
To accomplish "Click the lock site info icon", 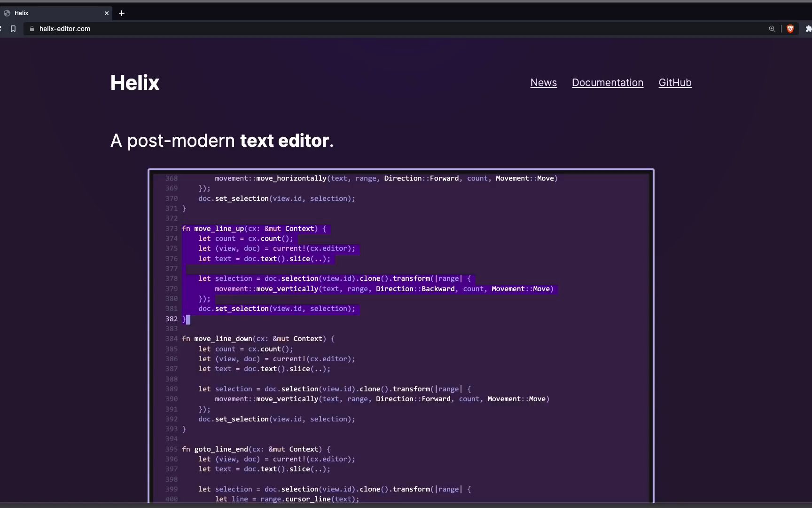I will pos(32,29).
